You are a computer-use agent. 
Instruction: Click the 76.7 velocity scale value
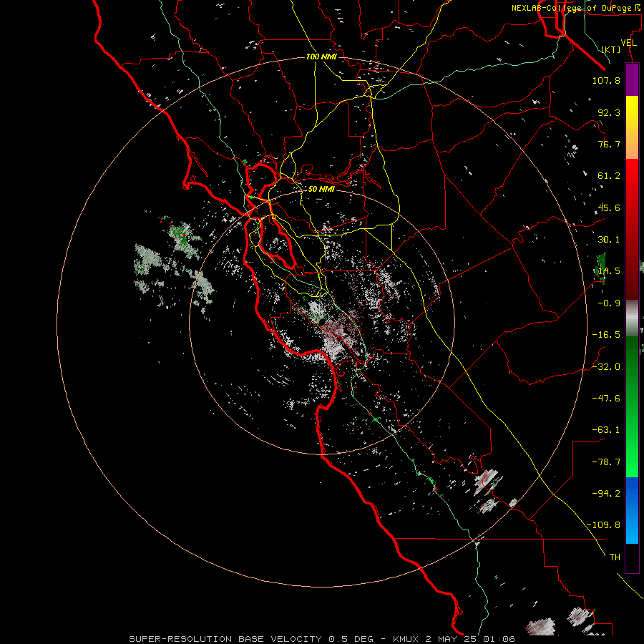[x=609, y=144]
